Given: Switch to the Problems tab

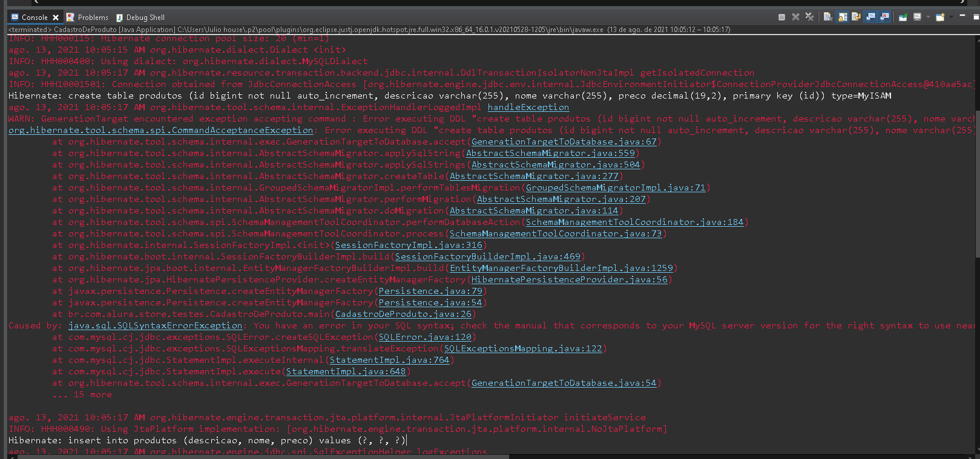Looking at the screenshot, I should 87,18.
